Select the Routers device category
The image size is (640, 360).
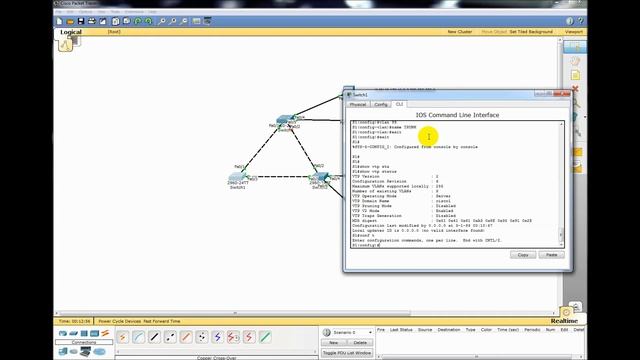click(x=62, y=333)
